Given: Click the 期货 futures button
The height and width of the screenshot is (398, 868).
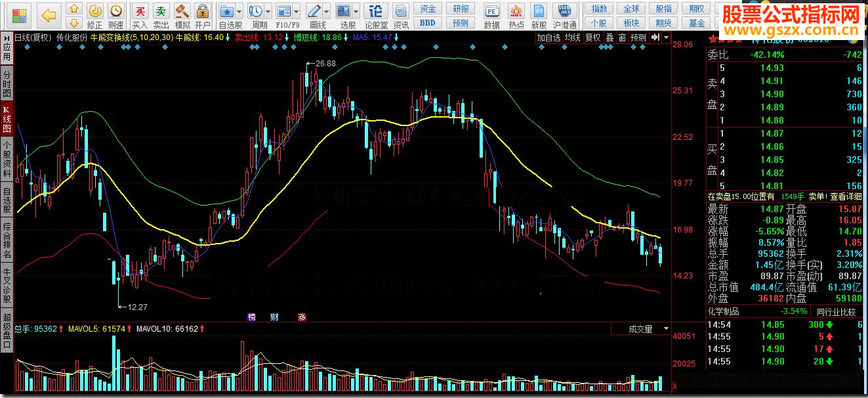Looking at the screenshot, I should [x=664, y=23].
